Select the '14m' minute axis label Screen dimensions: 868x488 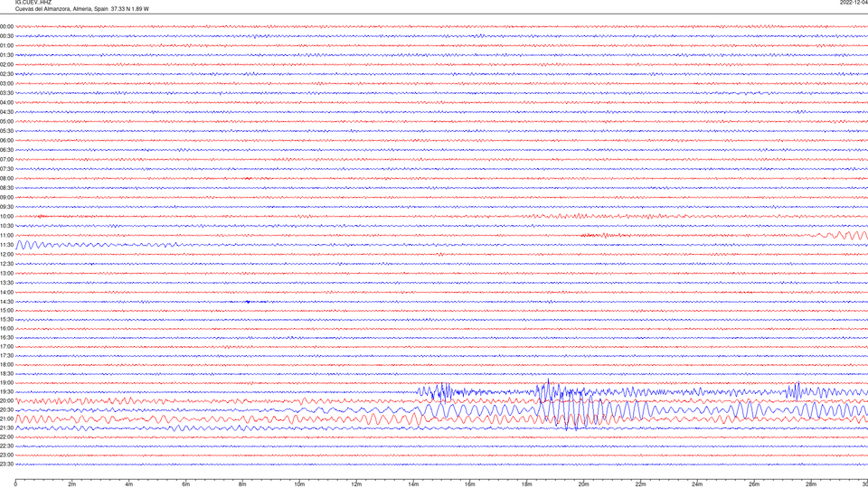coord(413,484)
